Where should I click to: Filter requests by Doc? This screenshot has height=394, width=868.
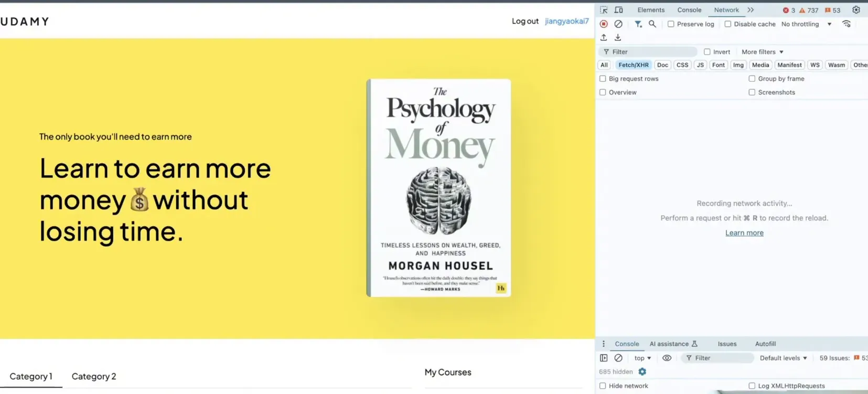(662, 65)
